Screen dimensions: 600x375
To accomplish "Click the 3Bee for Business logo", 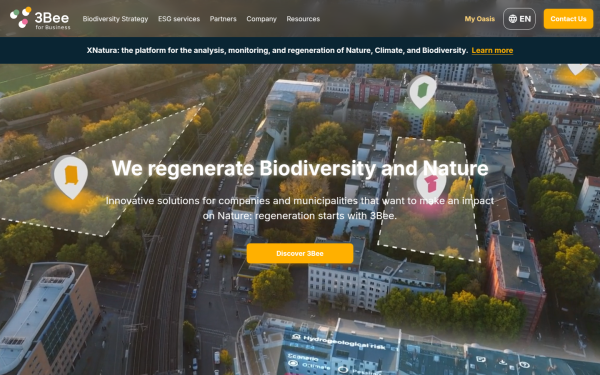I will [40, 18].
